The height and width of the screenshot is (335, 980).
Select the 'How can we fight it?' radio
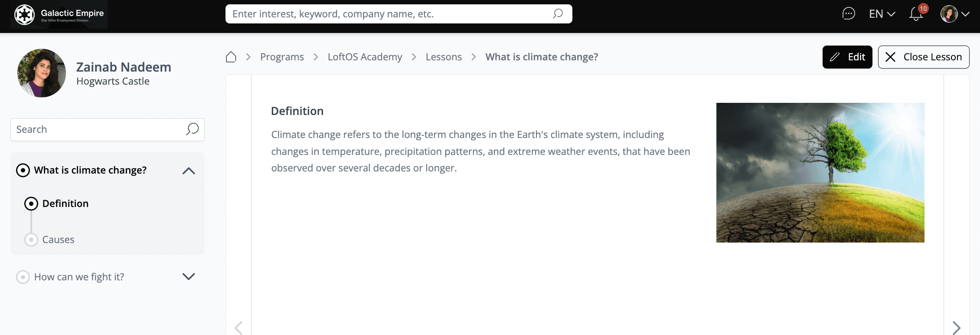(23, 277)
